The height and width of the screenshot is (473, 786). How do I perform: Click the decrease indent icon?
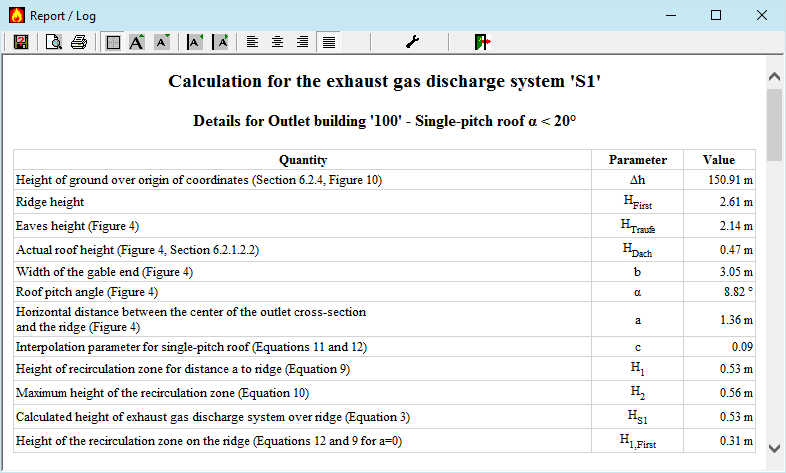[x=195, y=42]
